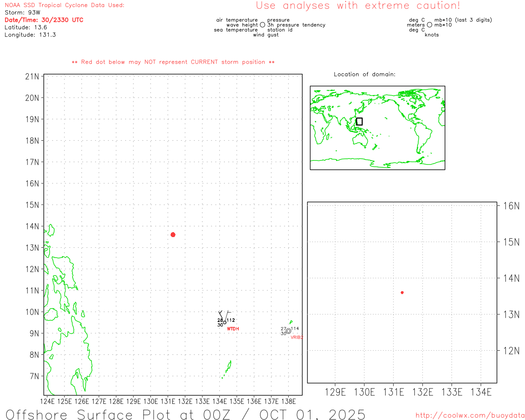Click the '124E' longitude axis label
The width and height of the screenshot is (525, 420).
[x=47, y=401]
